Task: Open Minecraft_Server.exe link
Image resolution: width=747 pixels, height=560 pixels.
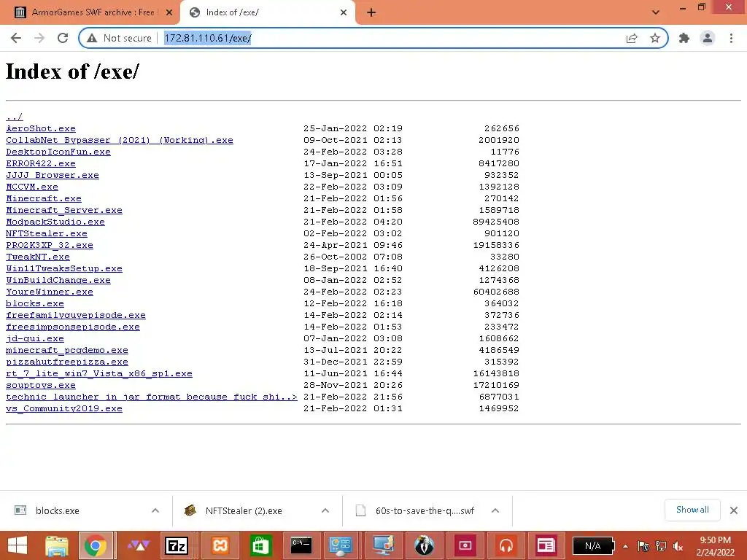Action: [x=64, y=210]
